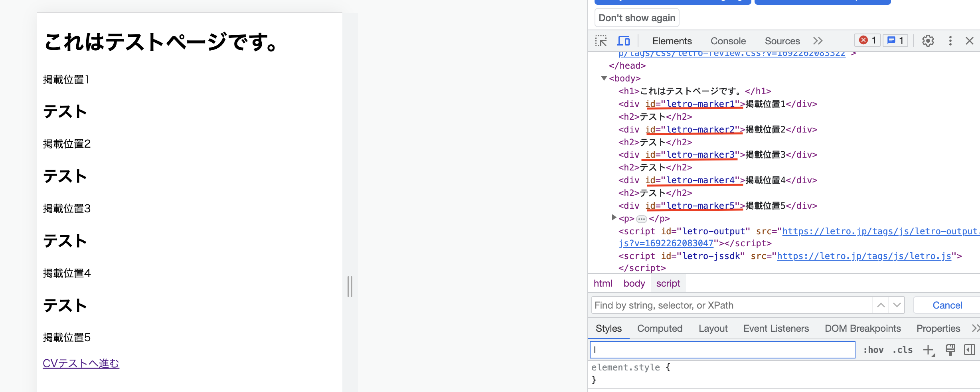Open the new style rule plus icon
The image size is (980, 392).
[x=929, y=350]
